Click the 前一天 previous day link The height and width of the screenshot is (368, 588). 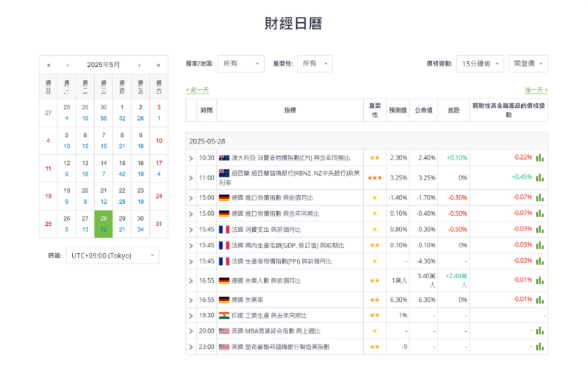[x=197, y=90]
